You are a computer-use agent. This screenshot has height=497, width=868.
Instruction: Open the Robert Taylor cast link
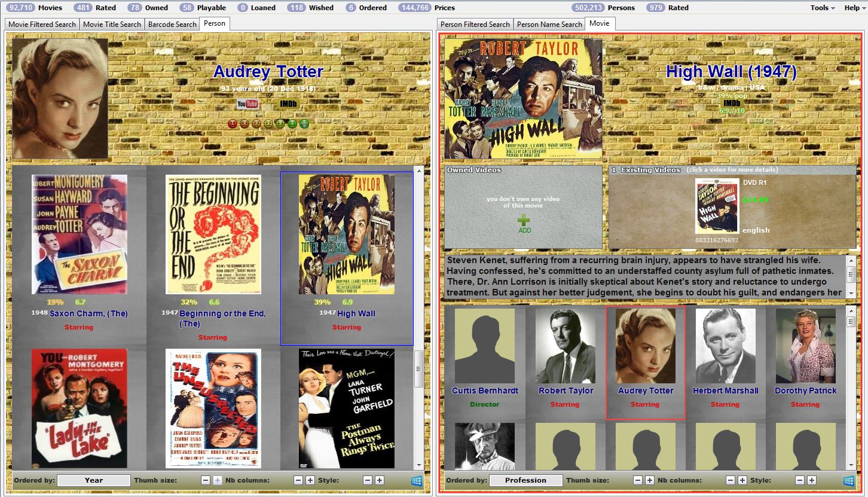tap(566, 391)
